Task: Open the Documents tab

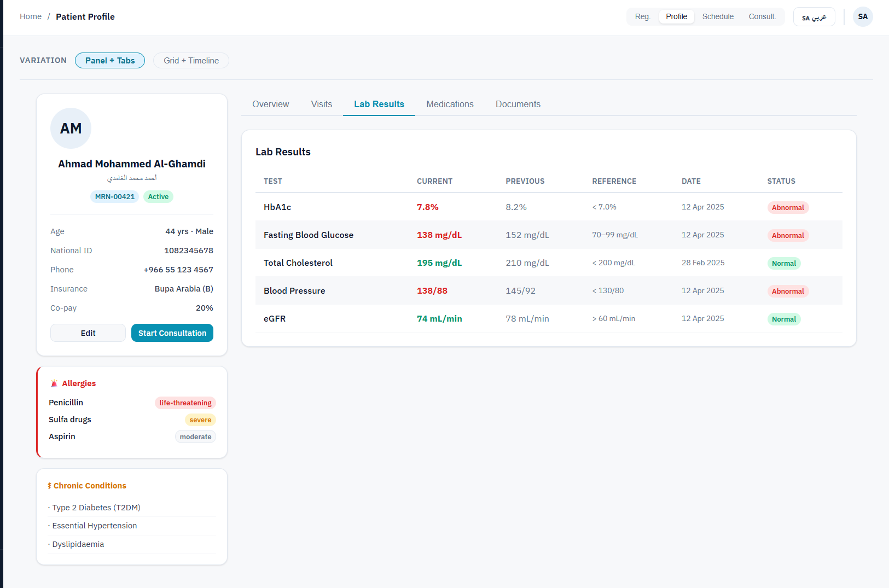Action: 518,104
